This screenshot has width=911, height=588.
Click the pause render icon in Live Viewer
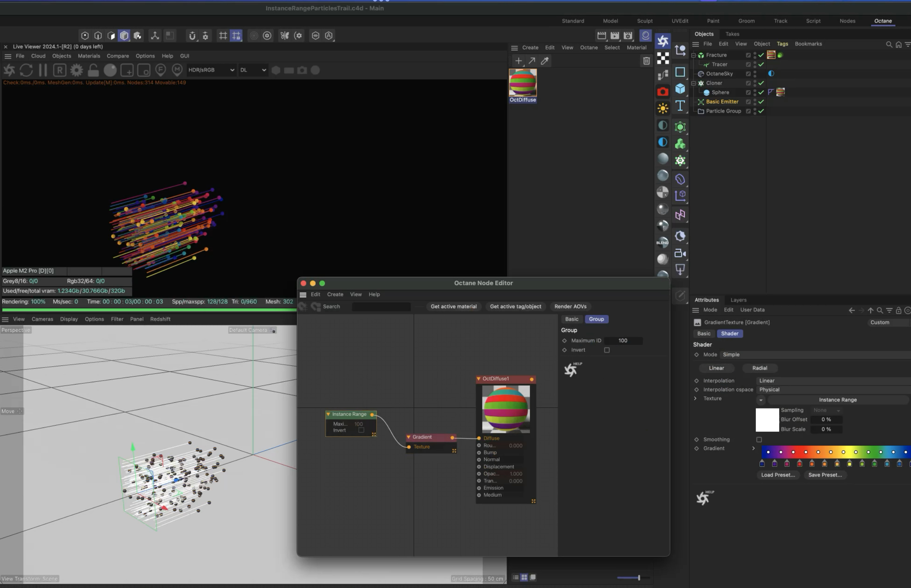click(x=43, y=70)
